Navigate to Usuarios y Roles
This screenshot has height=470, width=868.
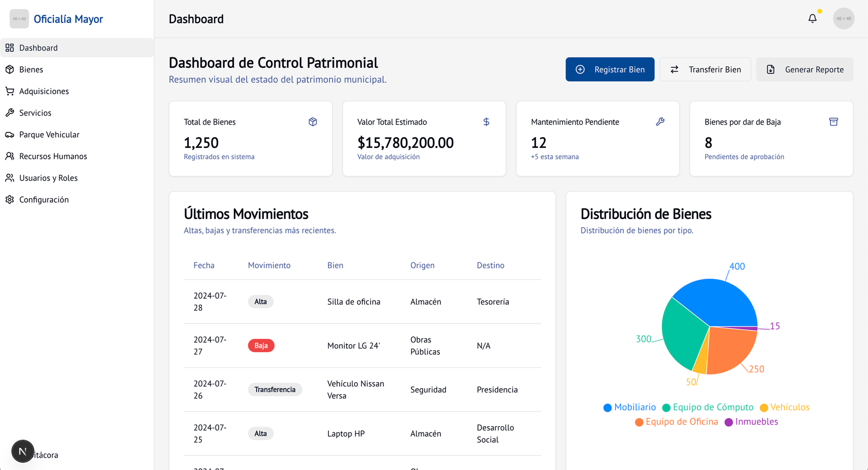click(x=48, y=178)
